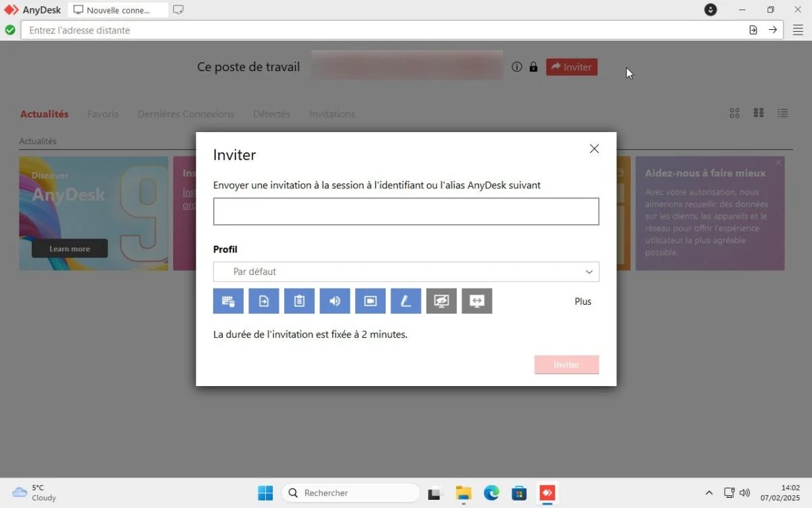
Task: Click the padlock icon beside workstation ID
Action: [533, 67]
